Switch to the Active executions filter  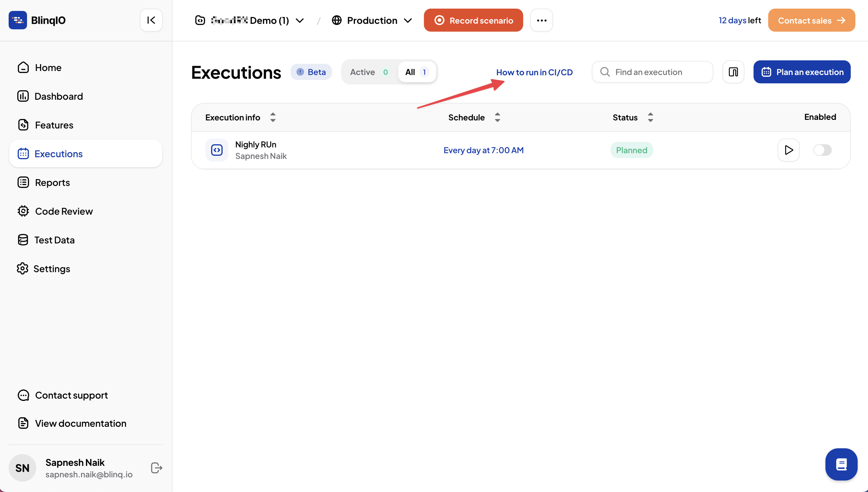[369, 72]
